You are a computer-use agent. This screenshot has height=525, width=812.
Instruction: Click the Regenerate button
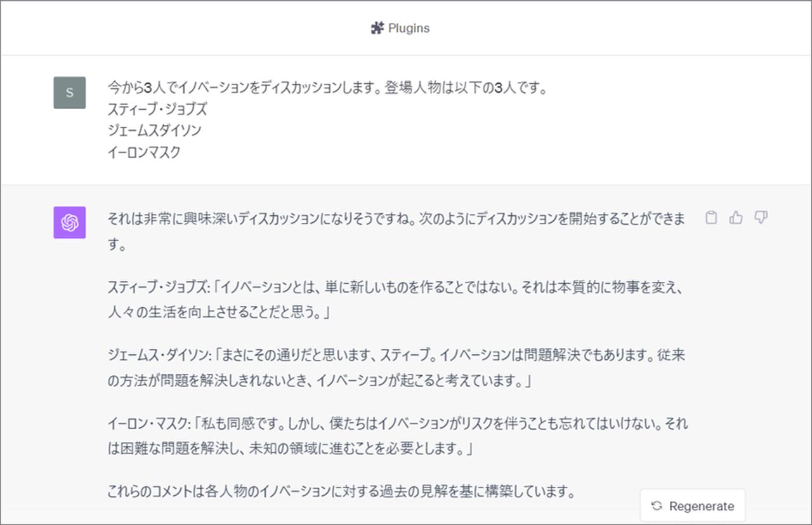(x=693, y=506)
